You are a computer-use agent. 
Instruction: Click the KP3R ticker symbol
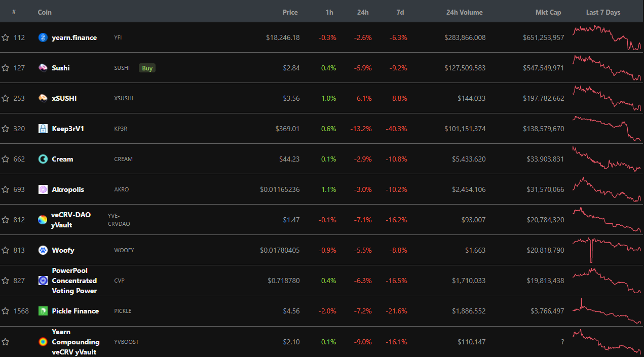click(x=121, y=129)
